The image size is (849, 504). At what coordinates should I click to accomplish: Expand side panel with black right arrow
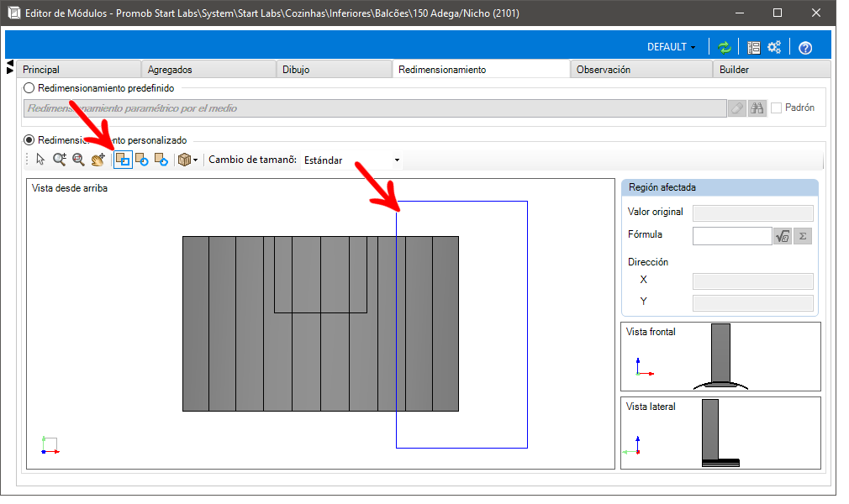(10, 71)
